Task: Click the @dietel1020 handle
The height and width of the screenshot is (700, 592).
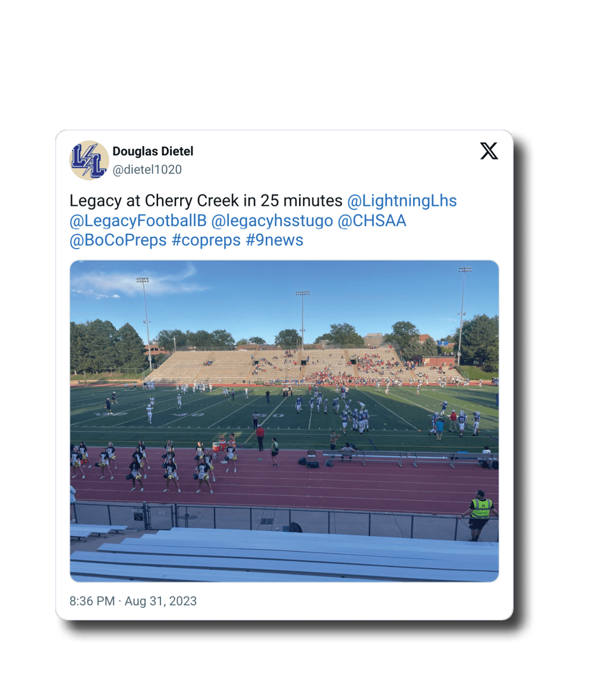Action: 147,169
